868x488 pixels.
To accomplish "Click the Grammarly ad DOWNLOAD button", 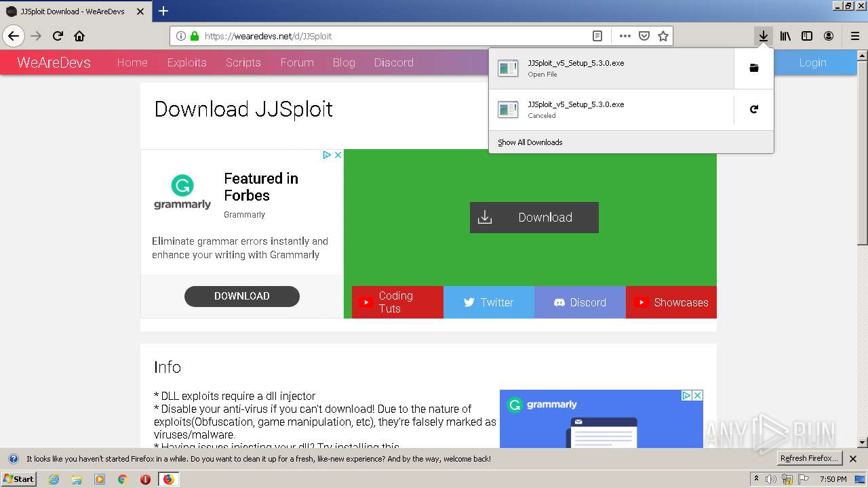I will click(242, 296).
